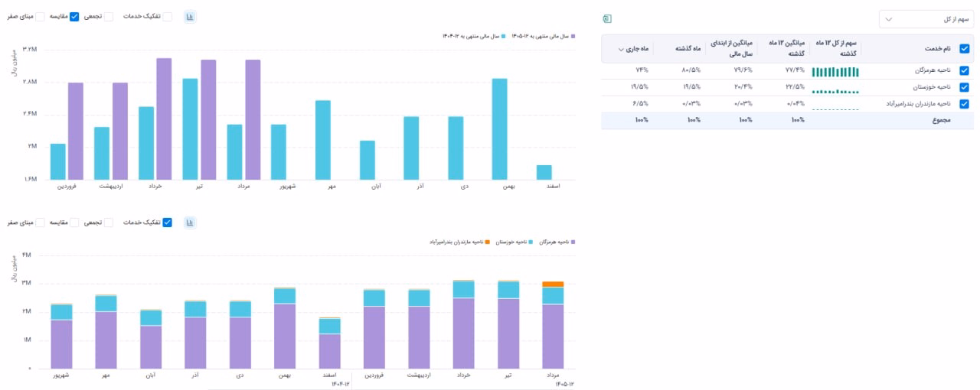The image size is (980, 390).
Task: Click the Excel export icon above the table
Action: pos(607,18)
